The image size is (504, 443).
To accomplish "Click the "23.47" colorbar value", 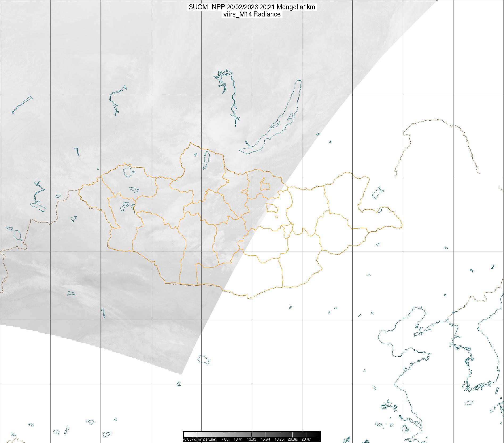I will [x=306, y=439].
